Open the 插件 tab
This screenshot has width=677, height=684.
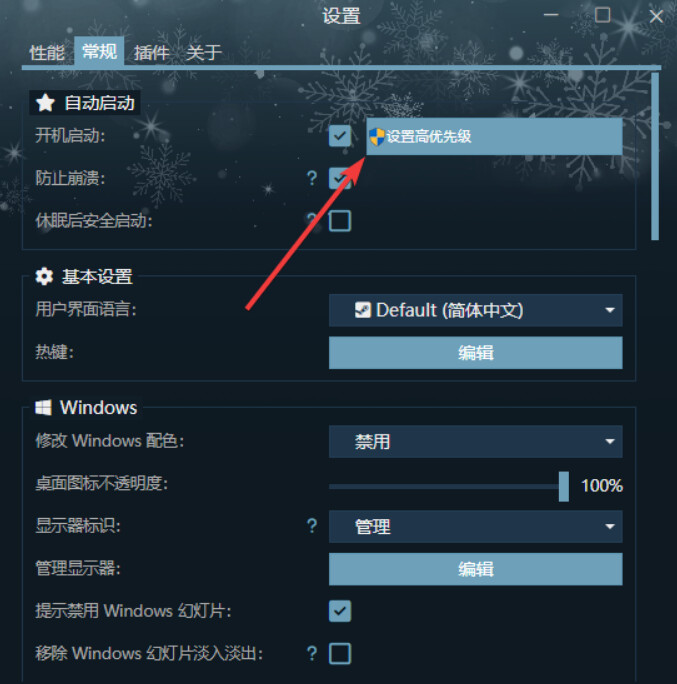(151, 53)
